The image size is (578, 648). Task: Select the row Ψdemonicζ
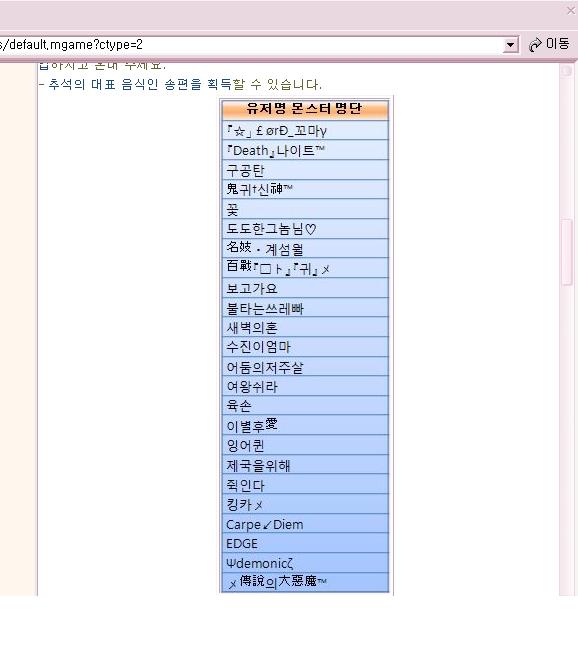click(305, 563)
